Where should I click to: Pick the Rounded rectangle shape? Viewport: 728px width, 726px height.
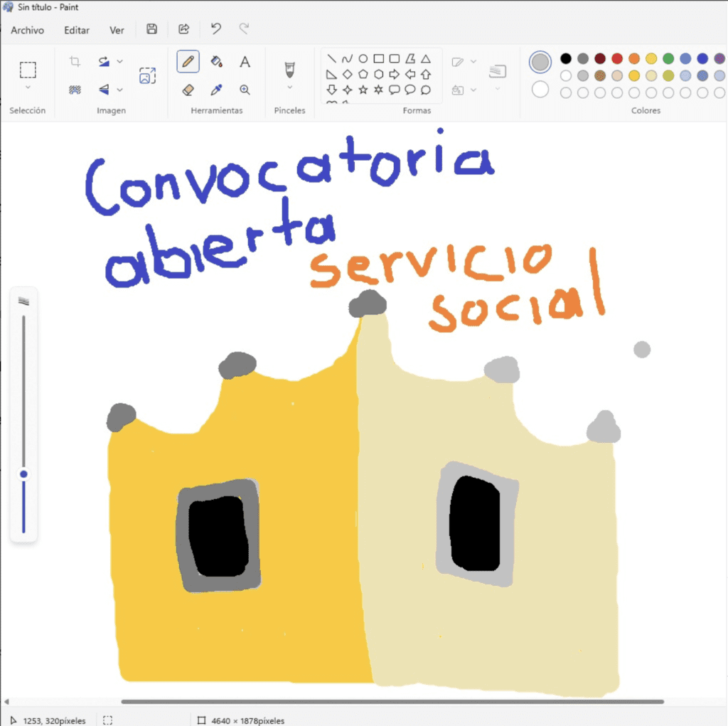click(394, 58)
